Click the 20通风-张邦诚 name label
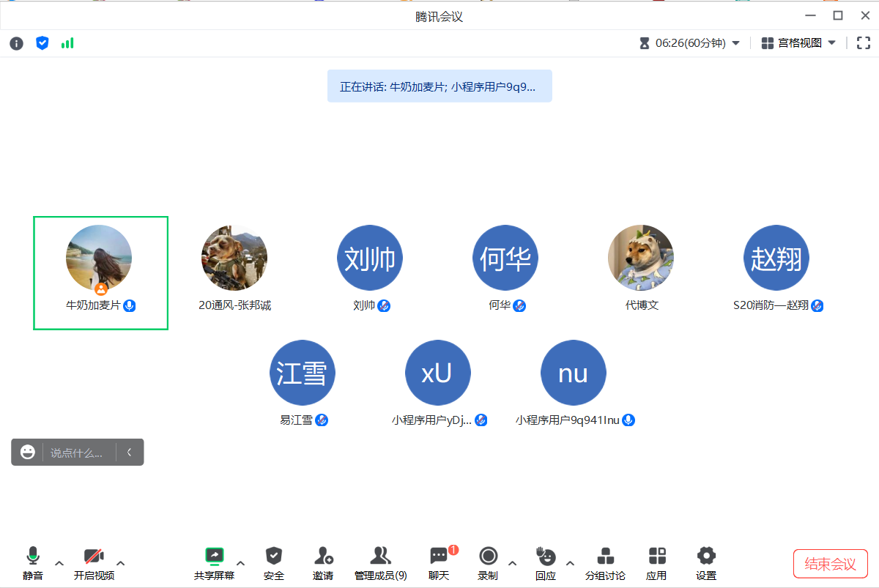 (x=235, y=305)
